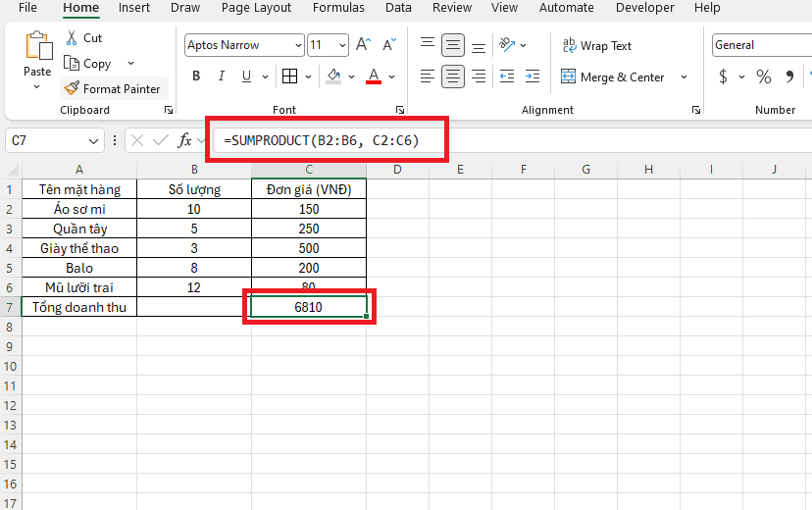Expand the Font Color dropdown arrow
The image size is (812, 510).
[x=392, y=76]
